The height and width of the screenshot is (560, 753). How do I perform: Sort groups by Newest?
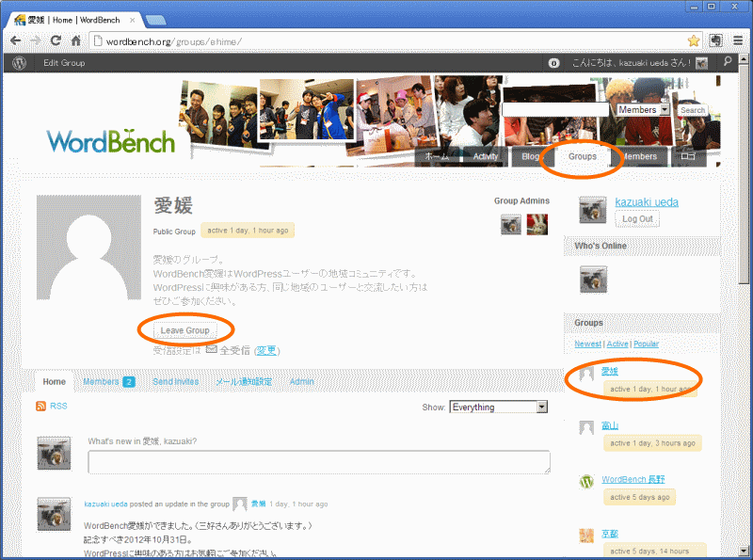coord(587,344)
